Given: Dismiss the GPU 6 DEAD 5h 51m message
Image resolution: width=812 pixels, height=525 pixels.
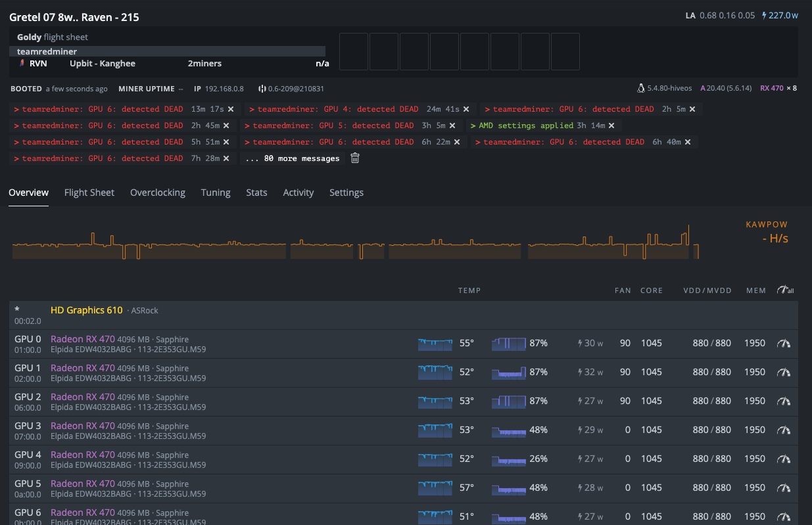Looking at the screenshot, I should (x=226, y=142).
